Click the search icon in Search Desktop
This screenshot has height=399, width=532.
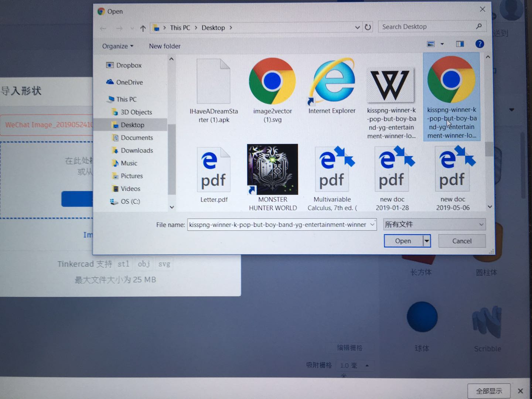(x=479, y=26)
